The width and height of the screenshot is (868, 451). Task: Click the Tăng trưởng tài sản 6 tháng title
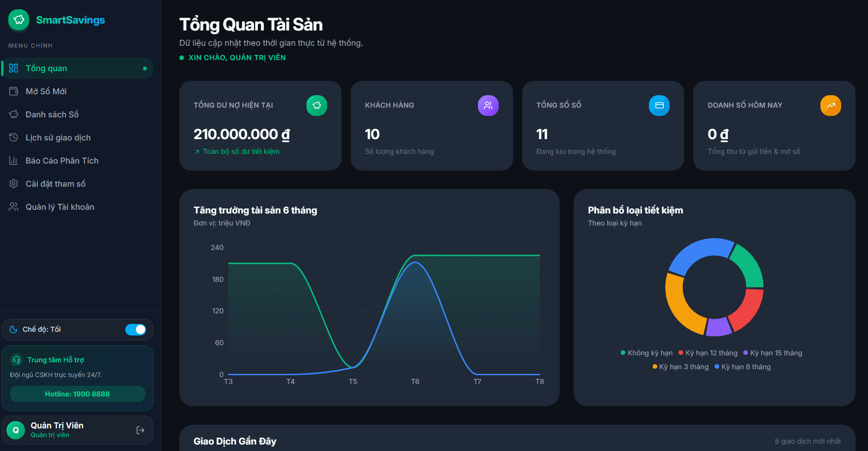click(255, 210)
